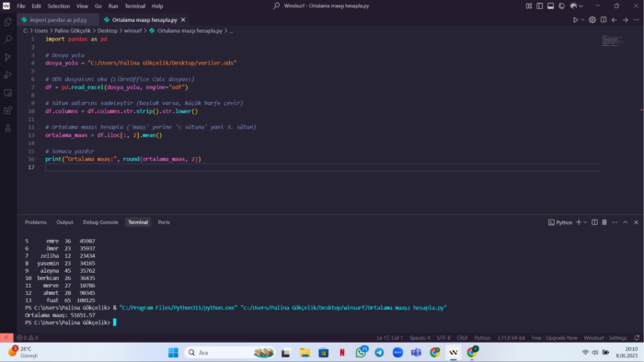Maximize the panel with up chevron
The width and height of the screenshot is (644, 362).
click(x=625, y=222)
